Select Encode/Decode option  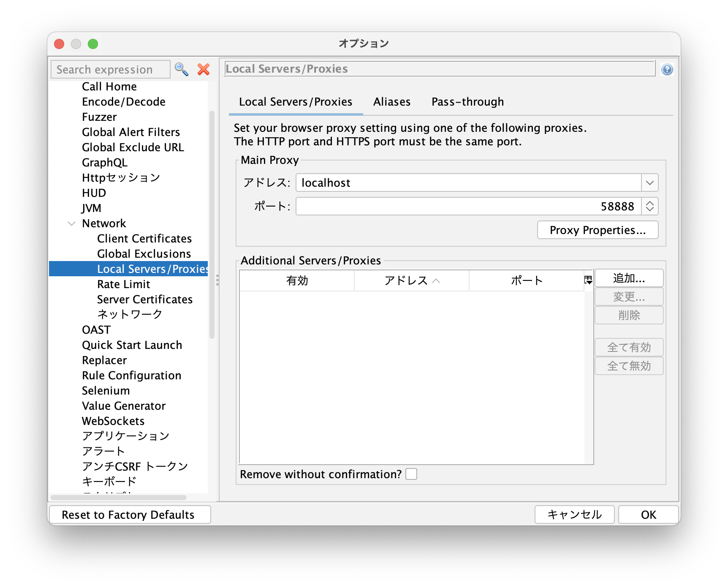click(x=124, y=102)
